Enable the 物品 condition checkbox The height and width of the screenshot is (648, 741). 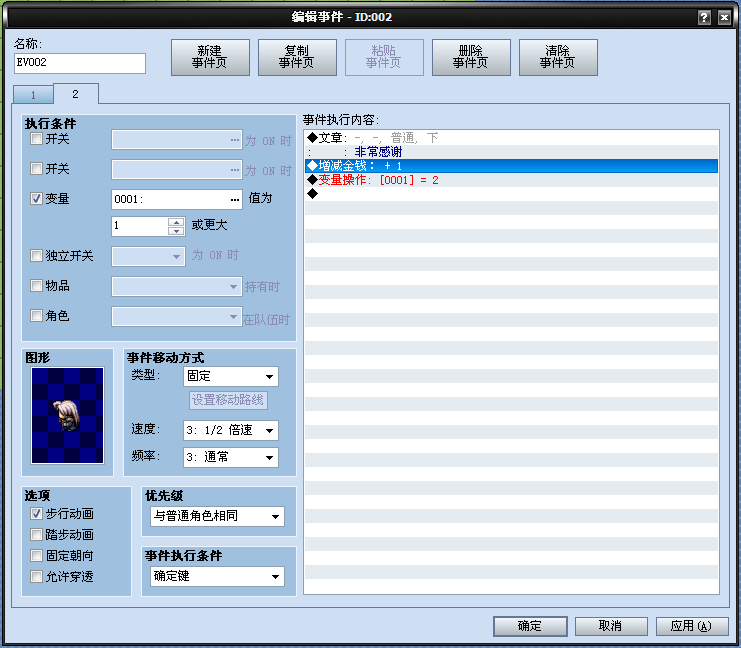click(x=36, y=285)
